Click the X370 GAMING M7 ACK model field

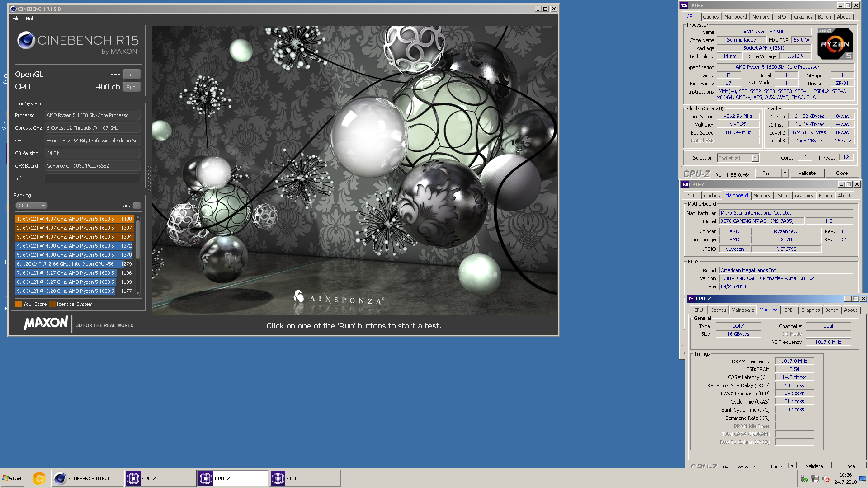click(x=762, y=221)
